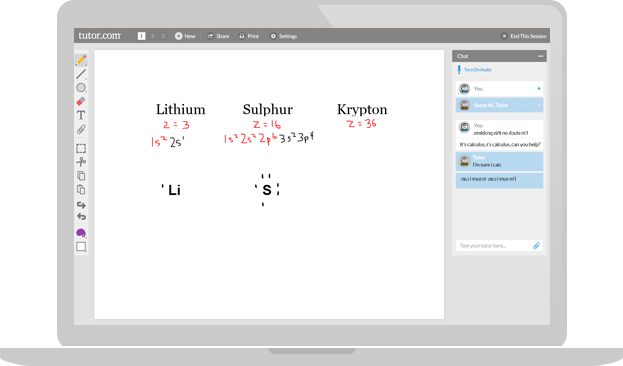Turn on audio via microphone link

[x=474, y=70]
